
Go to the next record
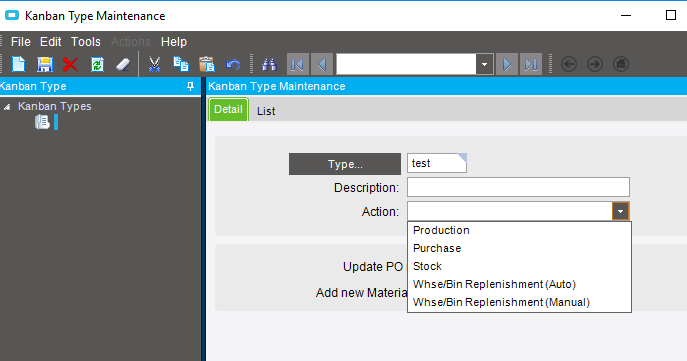507,65
